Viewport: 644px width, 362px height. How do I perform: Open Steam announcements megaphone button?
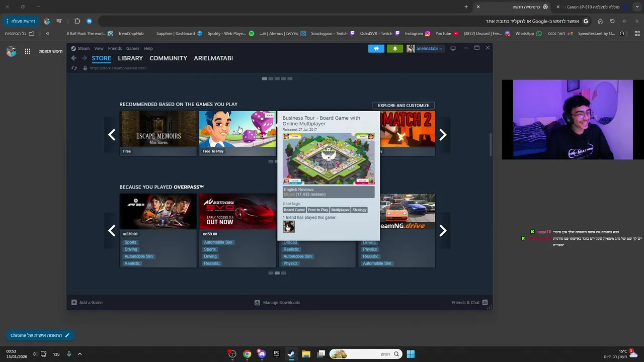coord(376,48)
